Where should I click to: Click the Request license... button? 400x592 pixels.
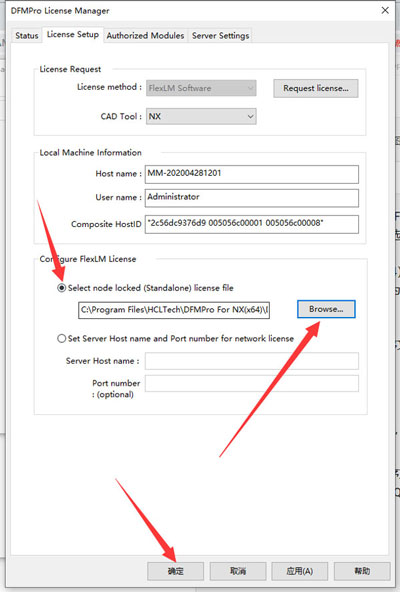tap(316, 88)
